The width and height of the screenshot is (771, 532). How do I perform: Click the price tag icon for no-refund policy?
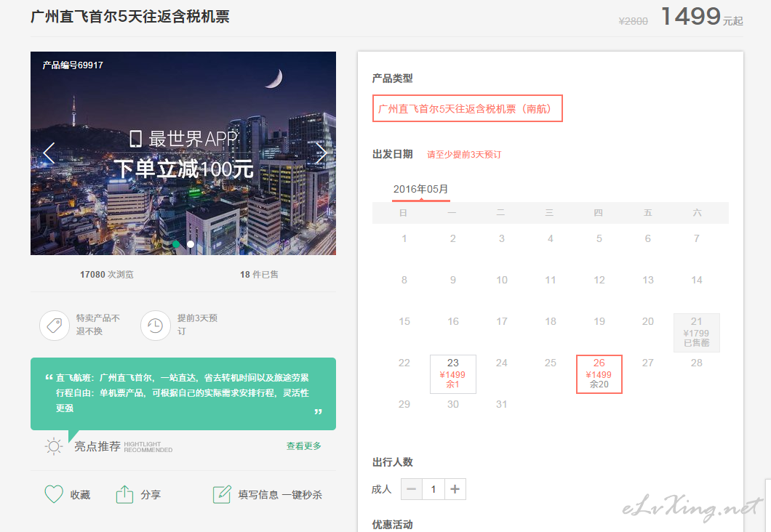(x=54, y=325)
